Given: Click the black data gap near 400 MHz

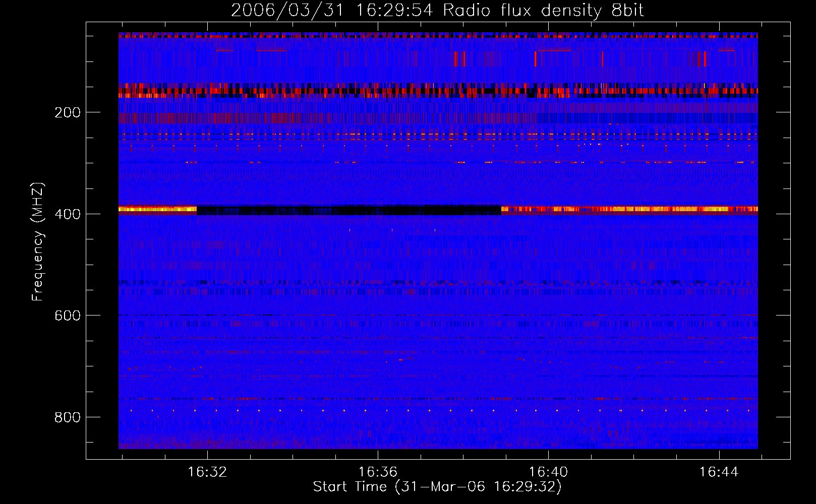Looking at the screenshot, I should tap(349, 210).
